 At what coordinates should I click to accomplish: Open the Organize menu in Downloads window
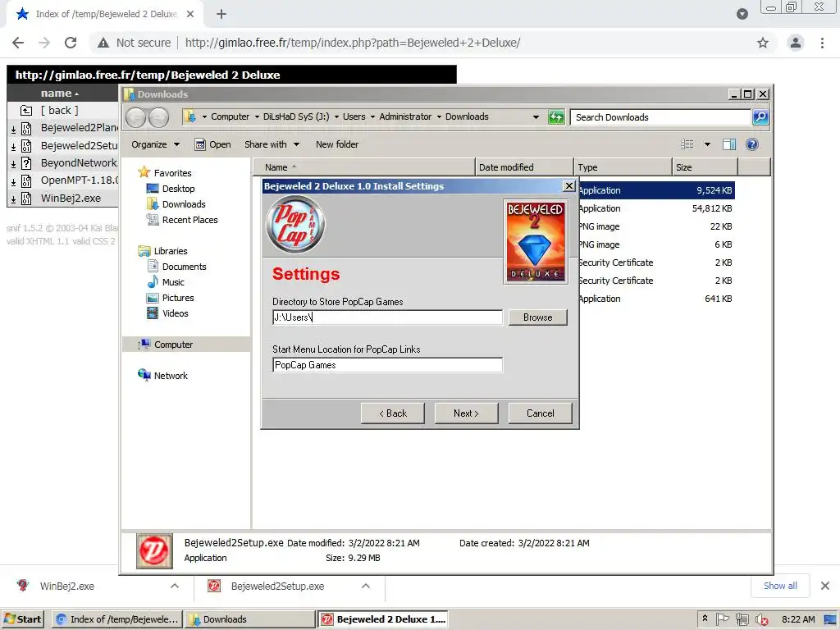(155, 144)
